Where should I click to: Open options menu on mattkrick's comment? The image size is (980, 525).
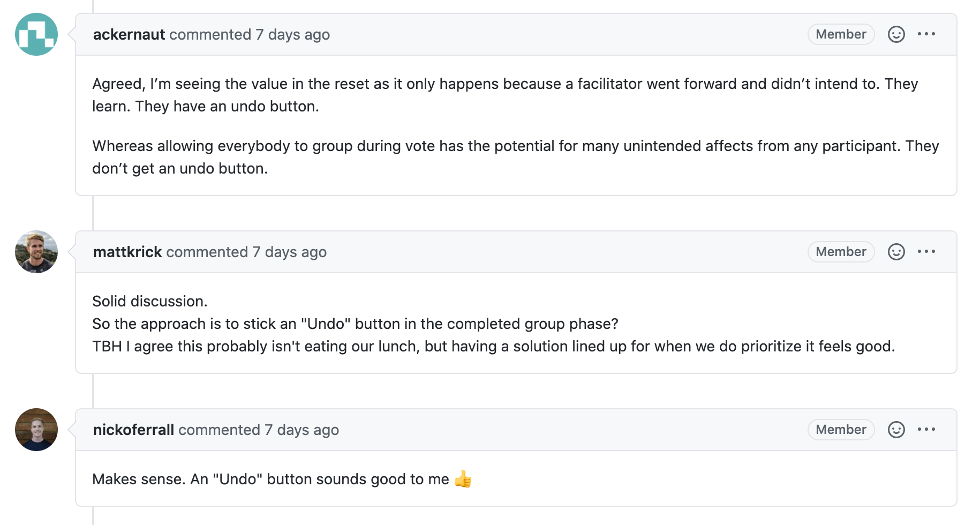pyautogui.click(x=926, y=252)
